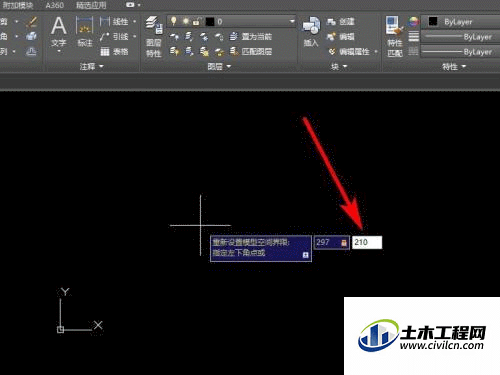500x375 pixels.
Task: Select the Linear (线性) dimension tool
Action: pyautogui.click(x=114, y=22)
